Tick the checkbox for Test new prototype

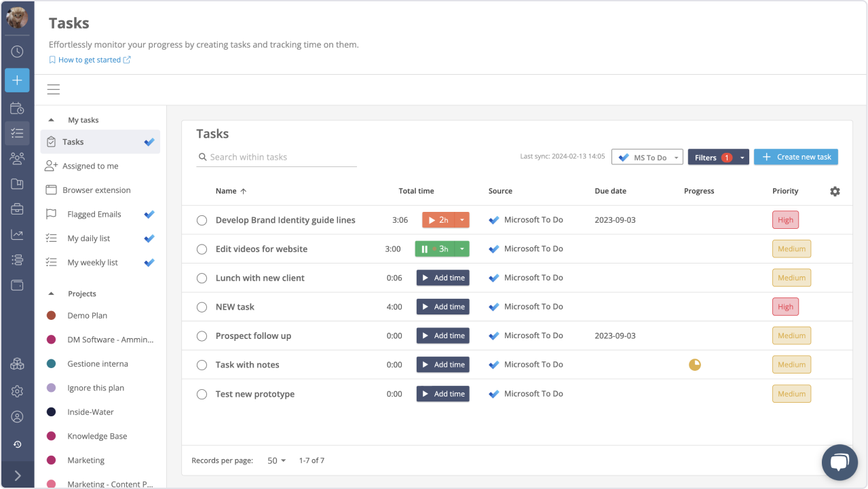(202, 393)
